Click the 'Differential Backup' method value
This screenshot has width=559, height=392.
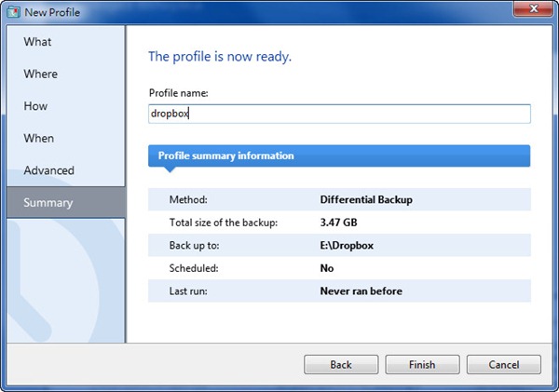[x=366, y=199]
